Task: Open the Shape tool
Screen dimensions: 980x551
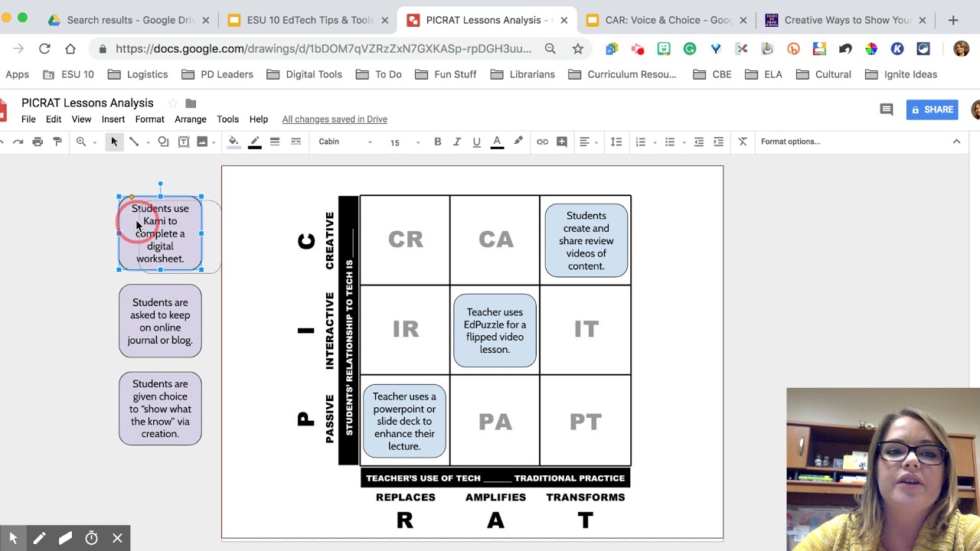Action: pos(163,142)
